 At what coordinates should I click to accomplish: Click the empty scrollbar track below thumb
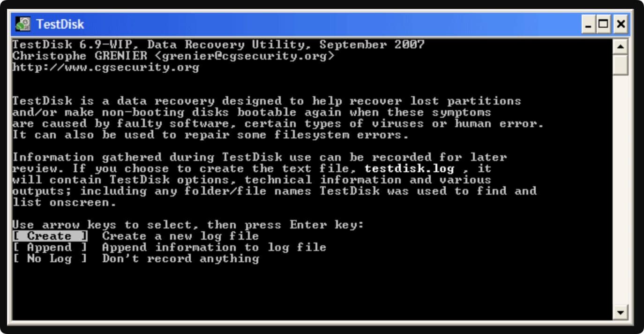click(621, 190)
